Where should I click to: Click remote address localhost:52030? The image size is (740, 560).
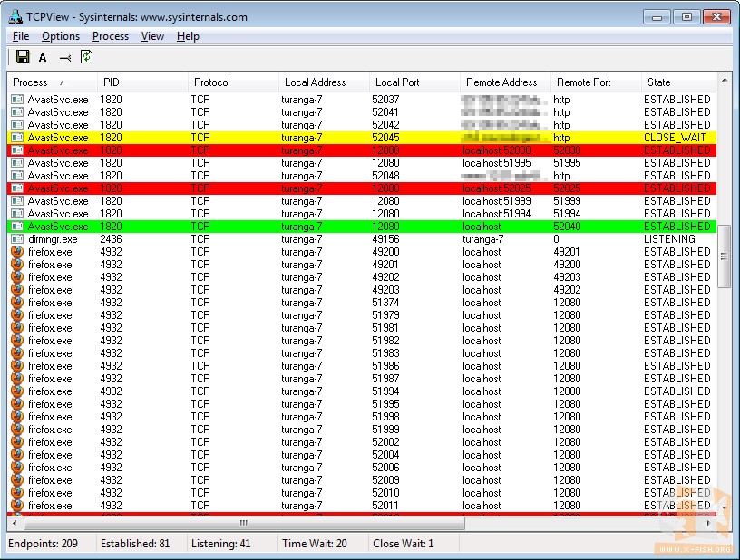tap(496, 150)
